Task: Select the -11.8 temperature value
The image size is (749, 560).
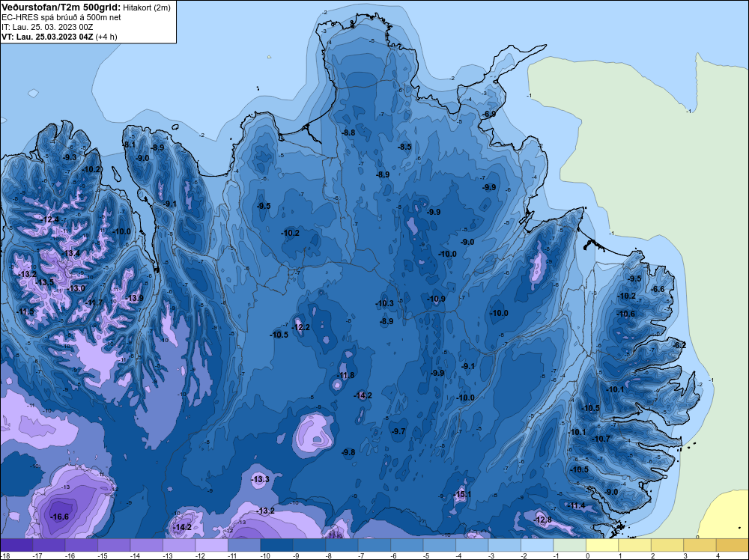Action: 346,375
